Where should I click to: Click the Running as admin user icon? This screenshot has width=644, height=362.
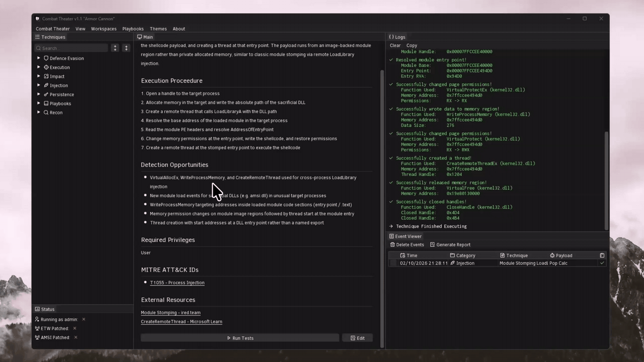pyautogui.click(x=37, y=319)
